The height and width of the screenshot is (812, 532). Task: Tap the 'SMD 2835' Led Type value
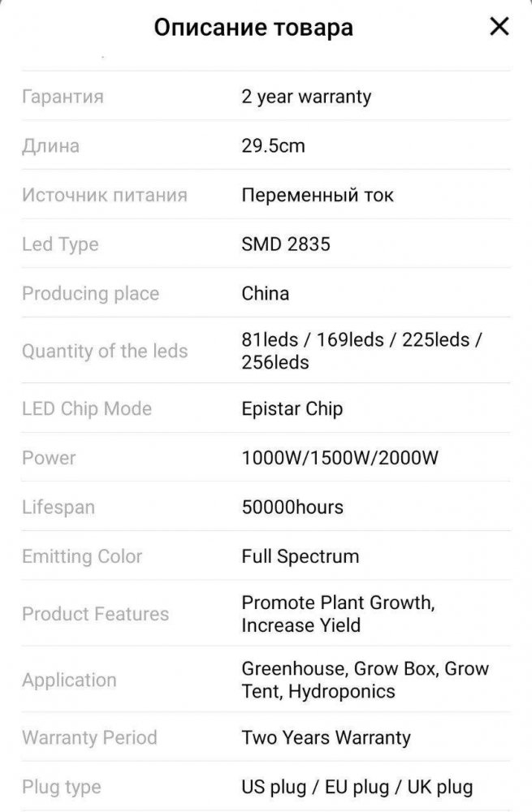tap(285, 244)
